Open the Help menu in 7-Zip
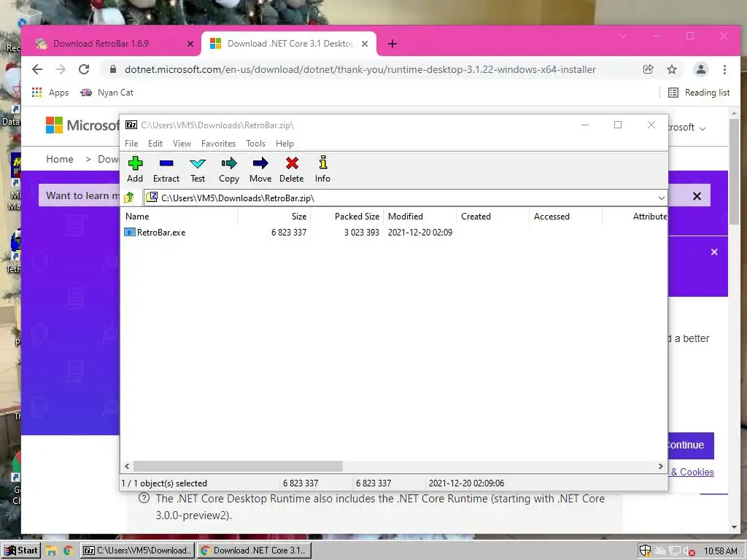The width and height of the screenshot is (747, 560). (x=285, y=144)
